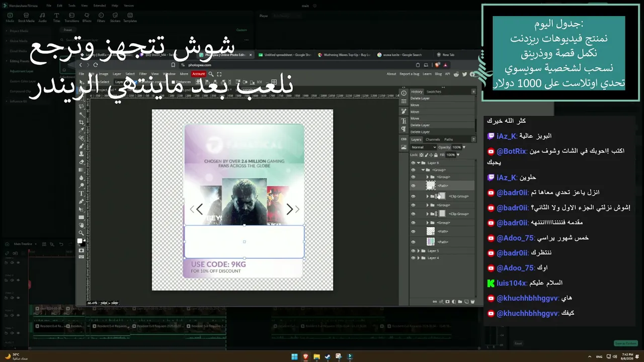644x362 pixels.
Task: Switch to the Channels tab
Action: 433,139
